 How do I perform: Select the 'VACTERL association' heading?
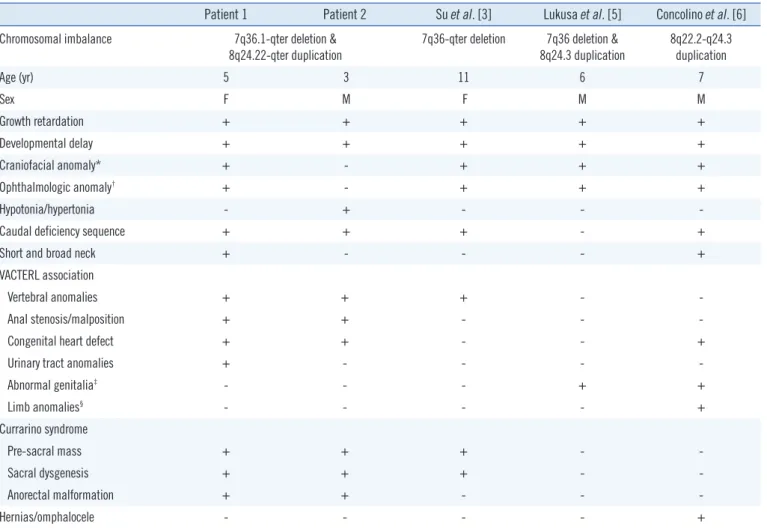tap(46, 276)
